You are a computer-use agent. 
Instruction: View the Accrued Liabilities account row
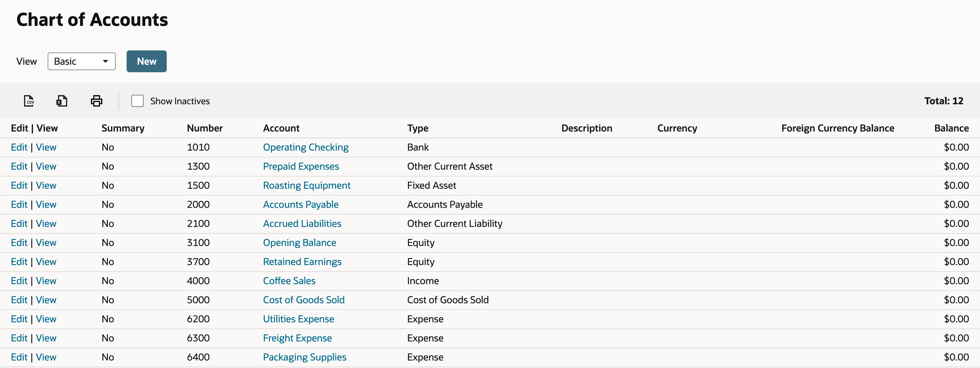(x=46, y=224)
